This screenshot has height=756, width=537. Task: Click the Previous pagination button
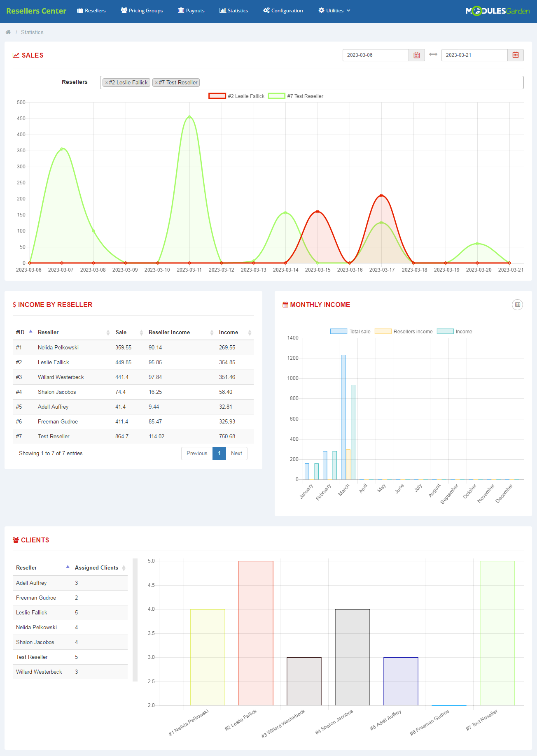pos(197,453)
